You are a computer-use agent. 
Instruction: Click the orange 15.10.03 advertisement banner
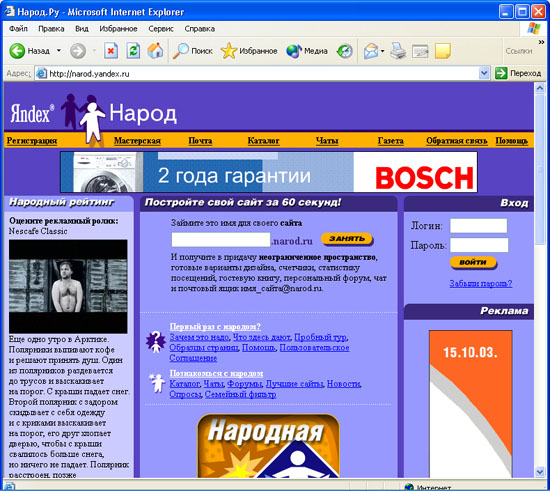[470, 404]
